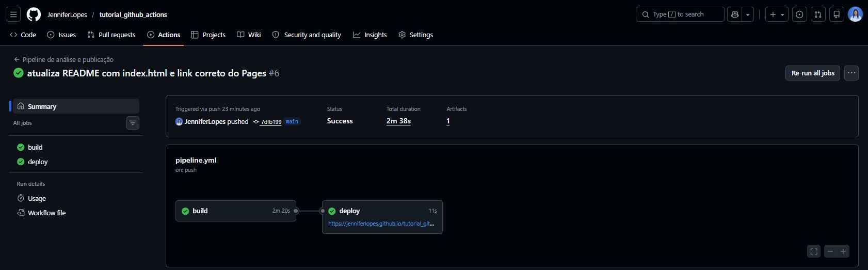The width and height of the screenshot is (868, 270).
Task: Click the Re-run all jobs button
Action: 813,73
